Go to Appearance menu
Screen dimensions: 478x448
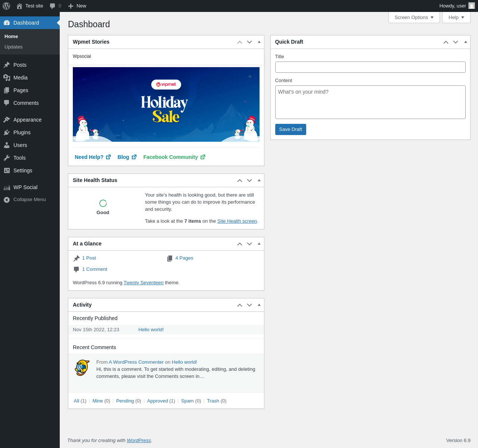30,120
